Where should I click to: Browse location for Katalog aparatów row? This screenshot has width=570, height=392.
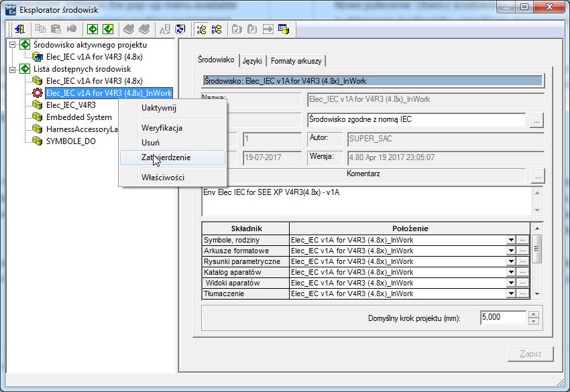point(523,272)
